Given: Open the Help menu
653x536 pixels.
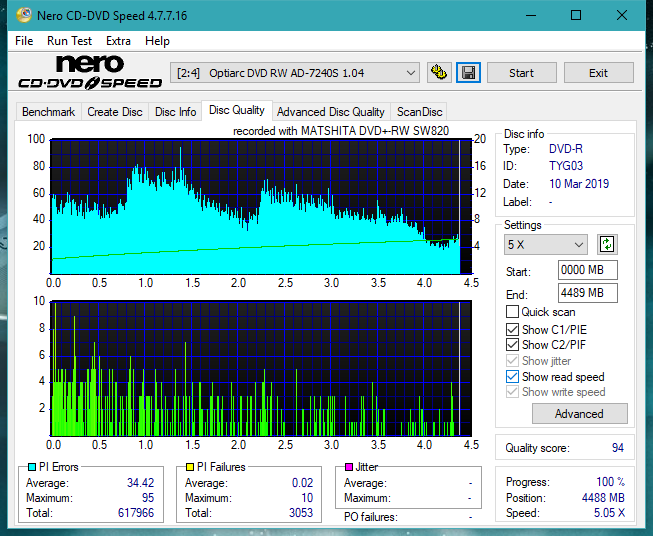Looking at the screenshot, I should click(157, 41).
